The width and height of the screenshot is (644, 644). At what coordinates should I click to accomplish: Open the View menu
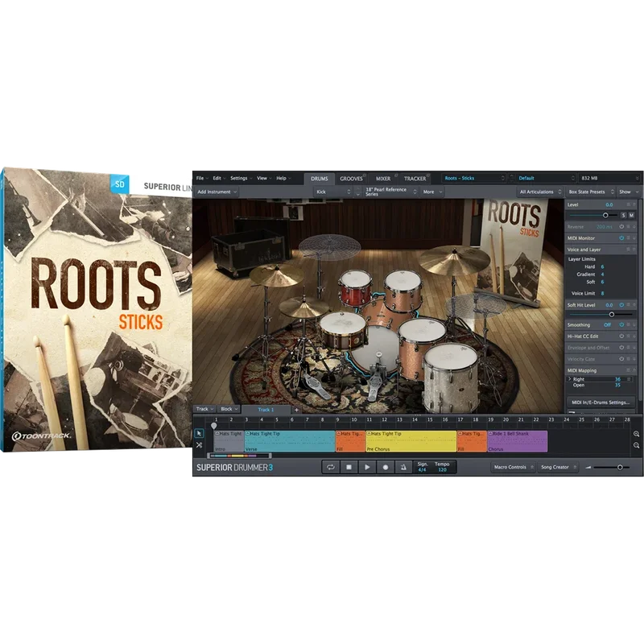click(x=264, y=178)
